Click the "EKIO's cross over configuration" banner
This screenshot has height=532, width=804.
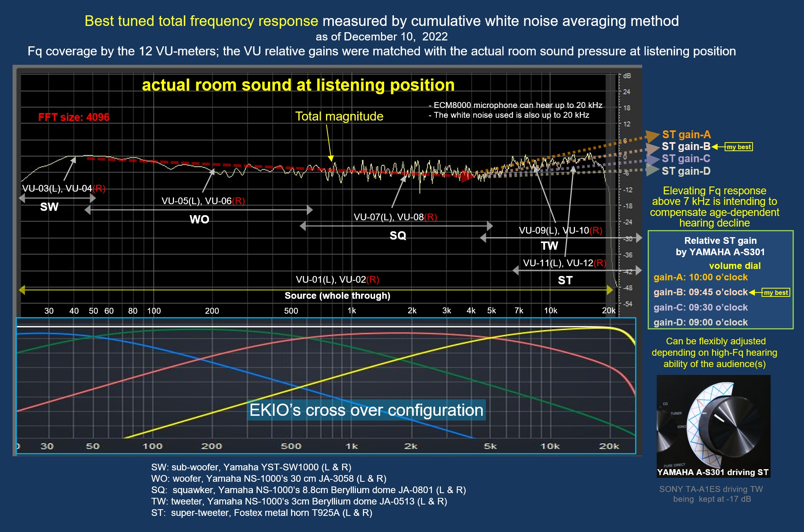click(x=366, y=410)
